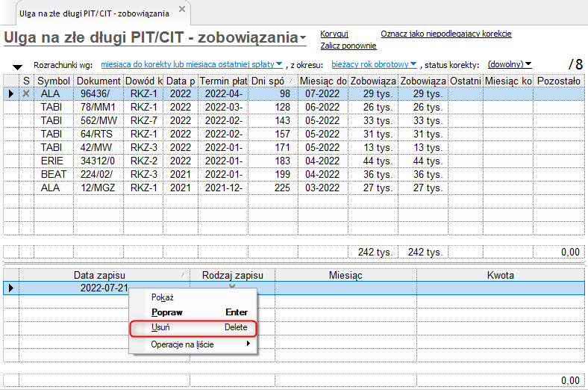This screenshot has height=390, width=588.
Task: Click the Koryguj link
Action: (334, 34)
